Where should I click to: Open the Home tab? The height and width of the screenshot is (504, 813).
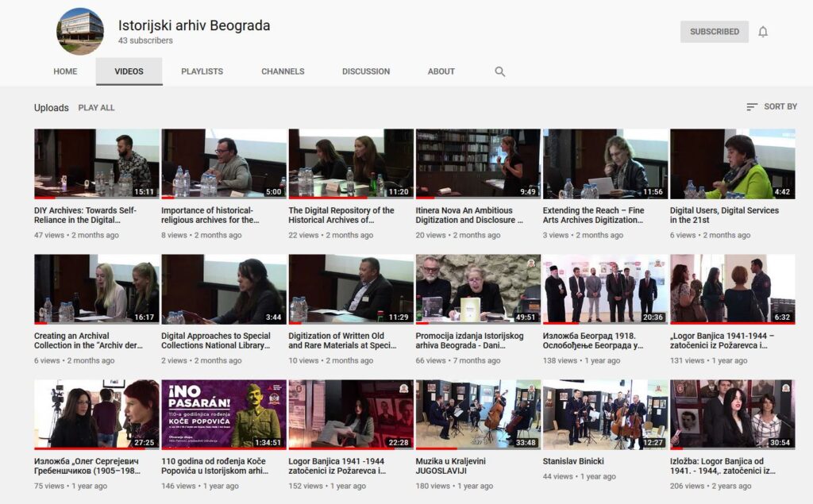pos(65,71)
